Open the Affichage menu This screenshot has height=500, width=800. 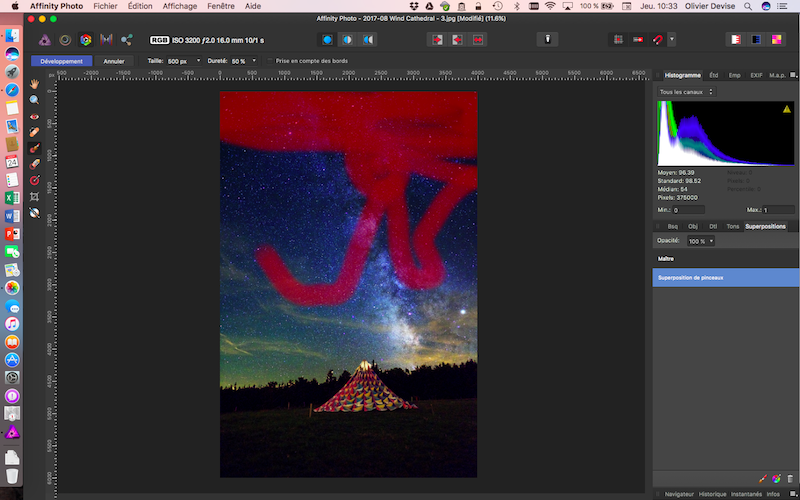pos(180,6)
